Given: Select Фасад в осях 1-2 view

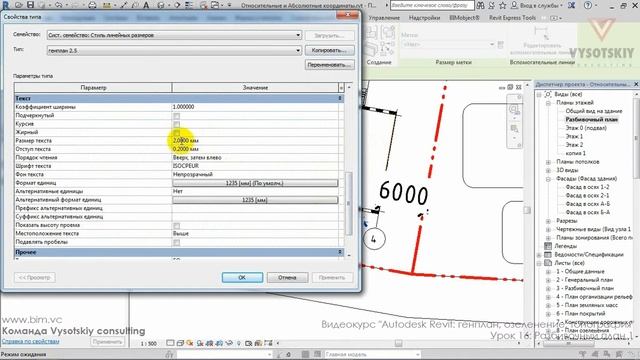Looking at the screenshot, I should 587,187.
